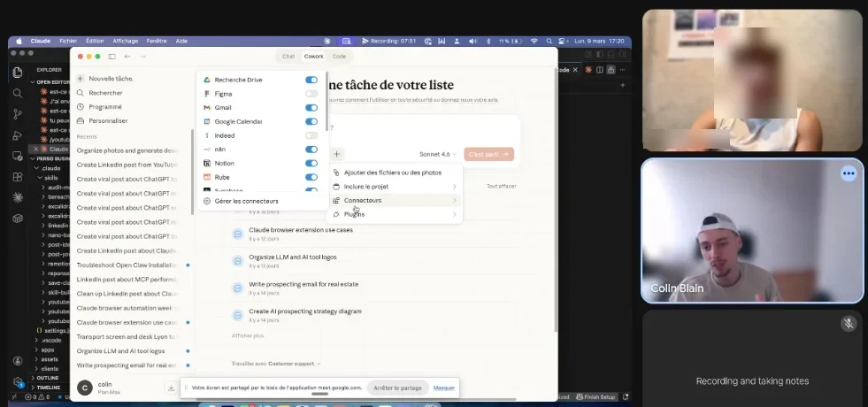Expand Connecteurs submenu

click(x=395, y=201)
